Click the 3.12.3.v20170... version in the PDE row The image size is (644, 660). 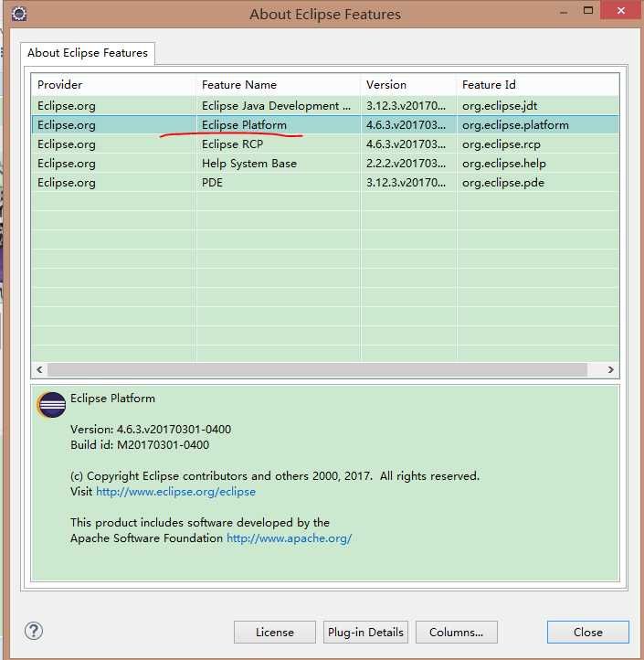tap(406, 183)
